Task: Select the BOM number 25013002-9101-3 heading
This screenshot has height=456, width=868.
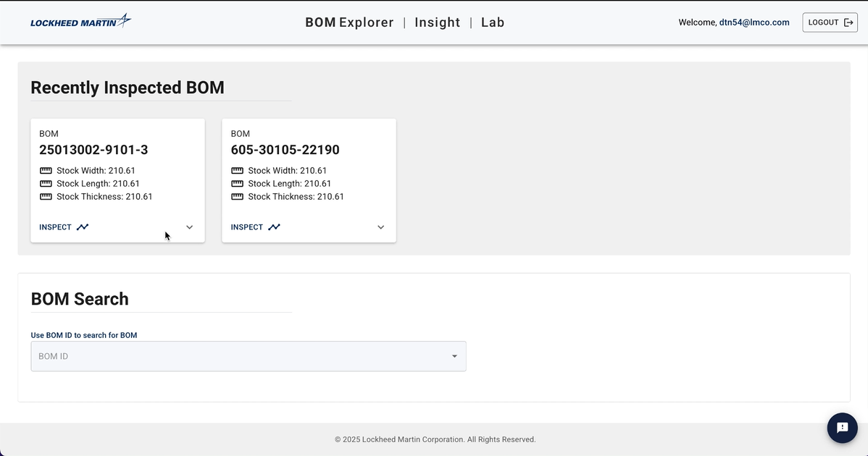Action: tap(93, 150)
